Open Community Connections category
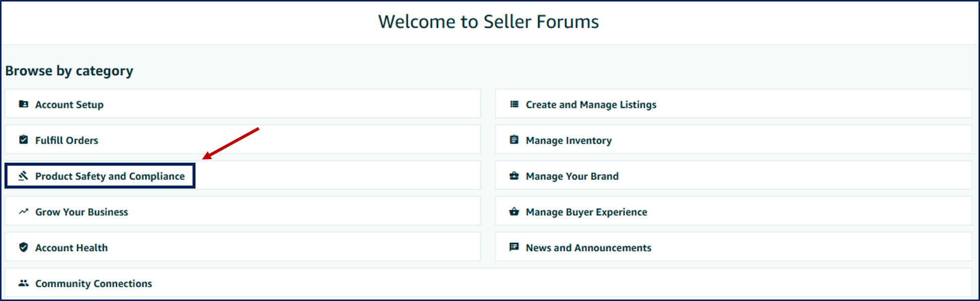980x301 pixels. pos(489,283)
